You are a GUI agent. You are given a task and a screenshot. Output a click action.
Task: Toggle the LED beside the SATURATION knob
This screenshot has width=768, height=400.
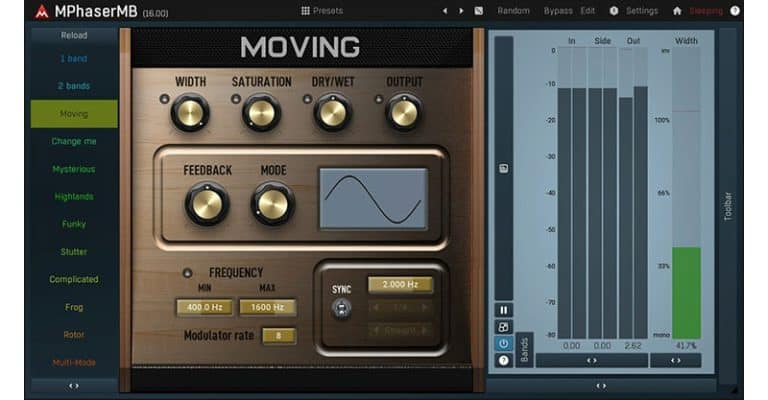coord(236,99)
